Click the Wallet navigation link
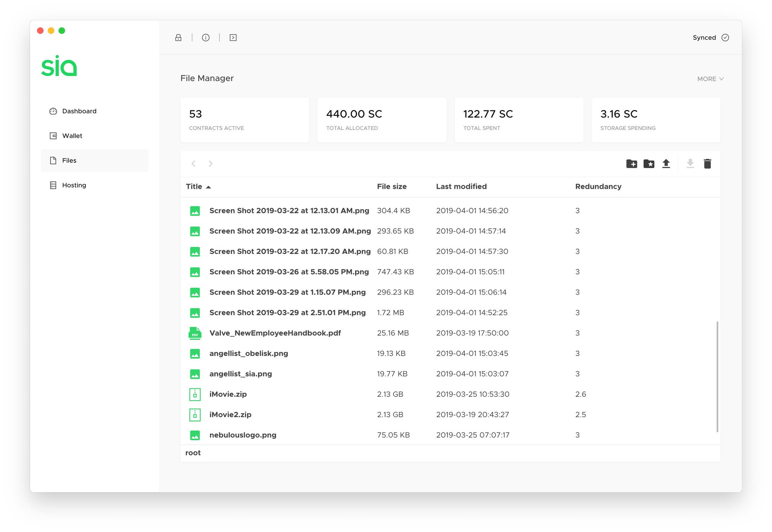Screen dimensions: 772x532 (72, 136)
